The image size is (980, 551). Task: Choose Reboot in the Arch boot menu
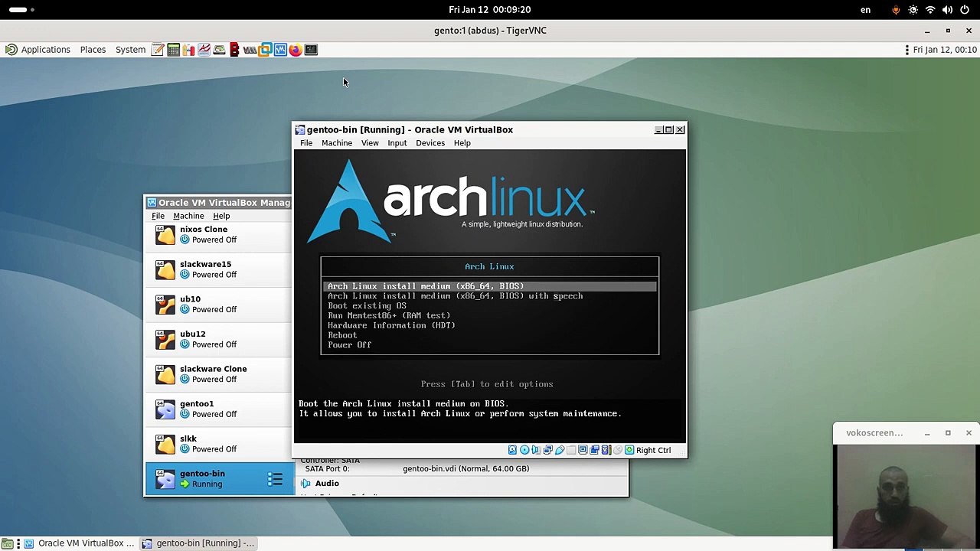342,335
